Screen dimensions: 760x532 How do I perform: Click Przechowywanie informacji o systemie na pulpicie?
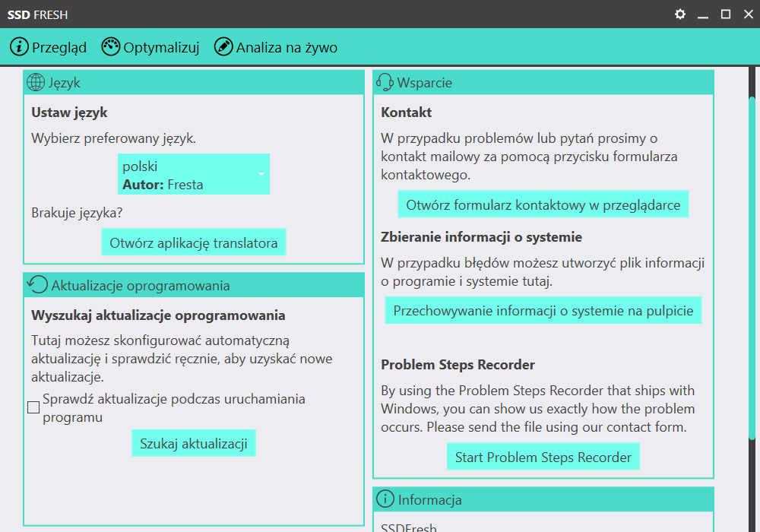(543, 310)
